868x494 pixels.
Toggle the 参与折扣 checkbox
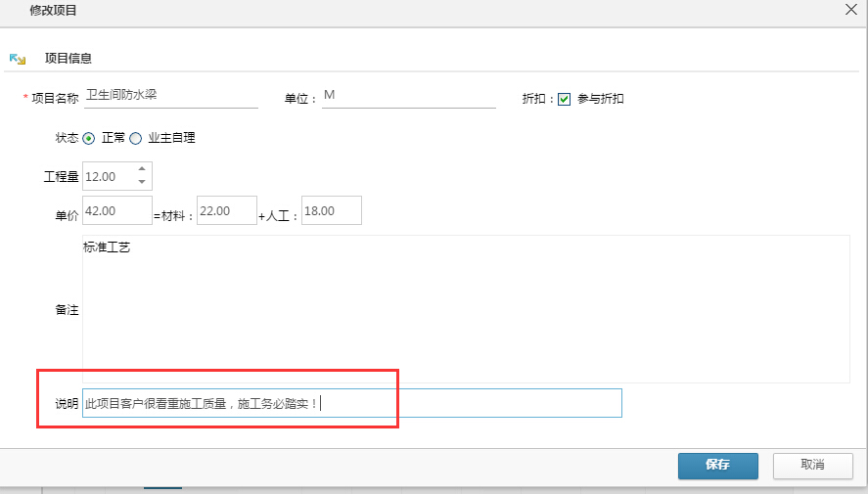pos(564,99)
